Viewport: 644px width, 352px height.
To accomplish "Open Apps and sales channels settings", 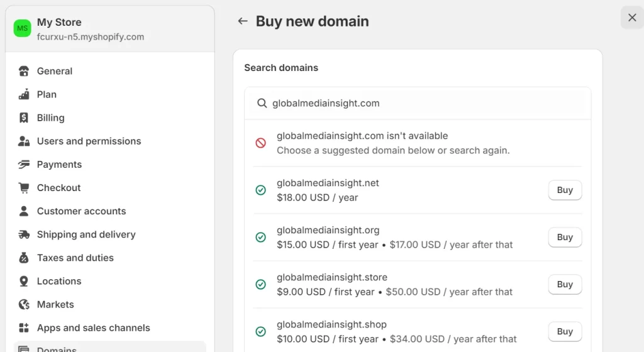I will point(93,327).
